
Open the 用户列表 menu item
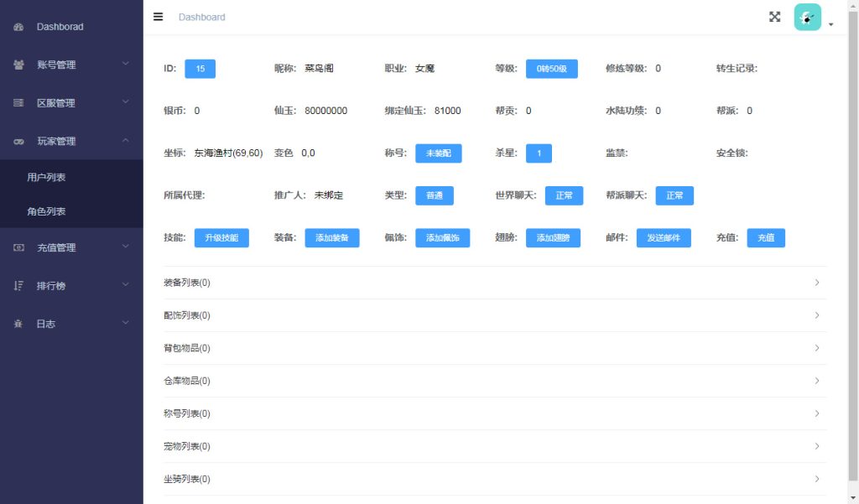click(x=47, y=177)
